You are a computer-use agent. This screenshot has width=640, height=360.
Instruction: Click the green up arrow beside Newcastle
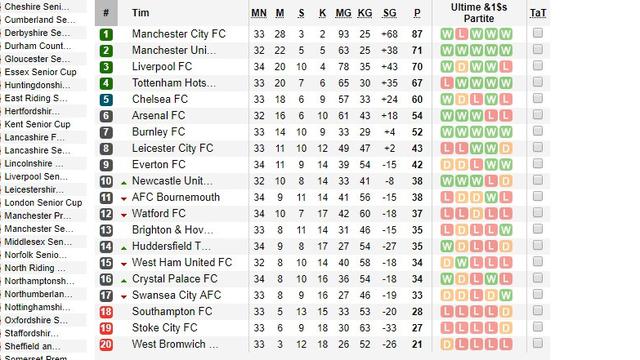(124, 183)
